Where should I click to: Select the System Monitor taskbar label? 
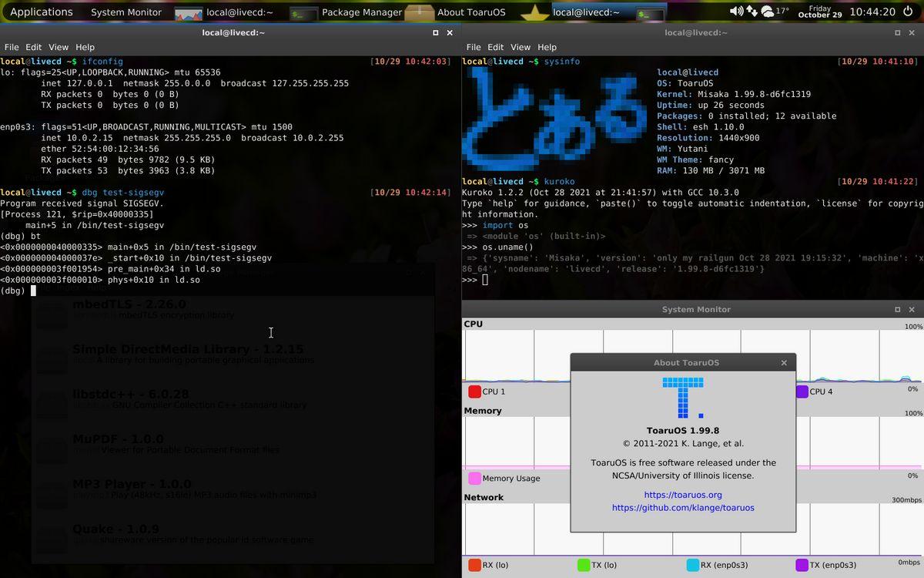[x=126, y=12]
